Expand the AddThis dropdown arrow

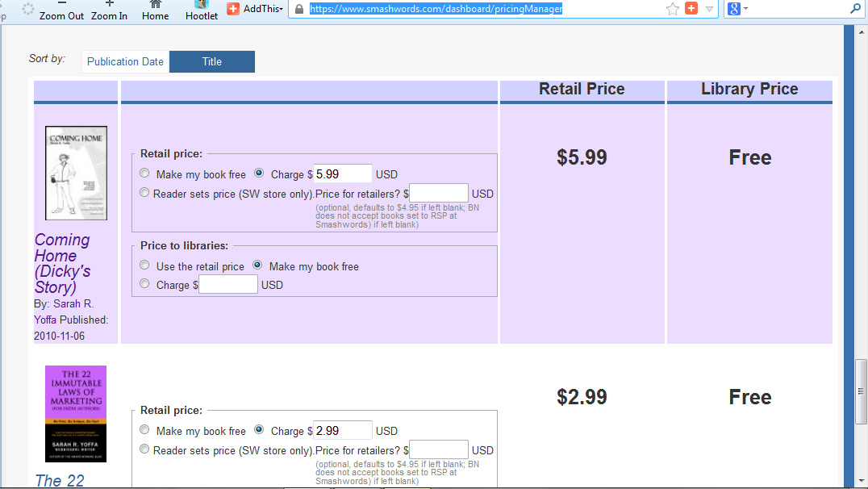282,9
